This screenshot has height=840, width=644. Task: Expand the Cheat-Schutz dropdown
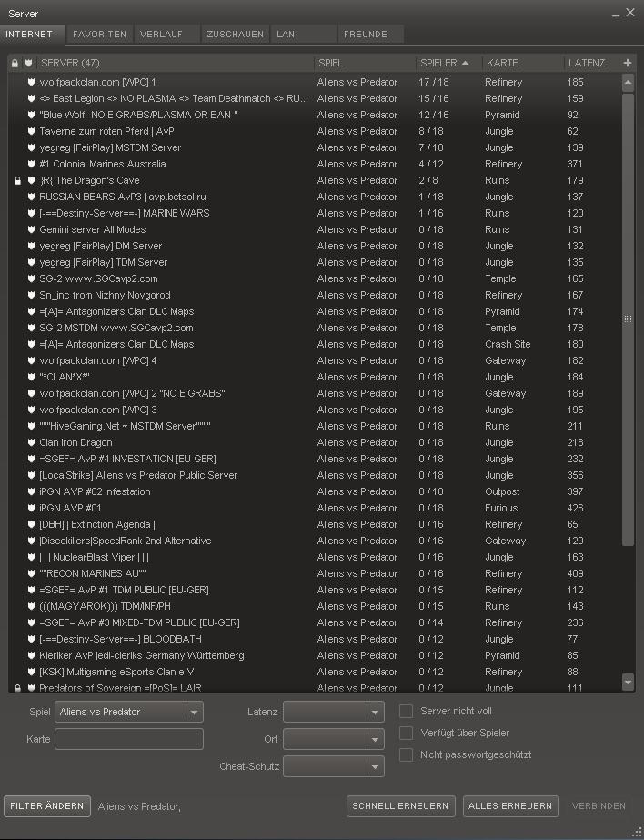(x=334, y=766)
